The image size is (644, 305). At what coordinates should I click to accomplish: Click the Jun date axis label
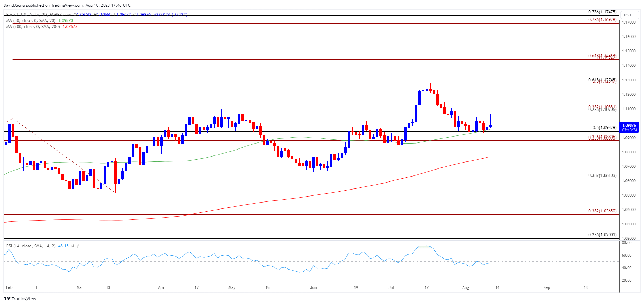[x=313, y=287]
